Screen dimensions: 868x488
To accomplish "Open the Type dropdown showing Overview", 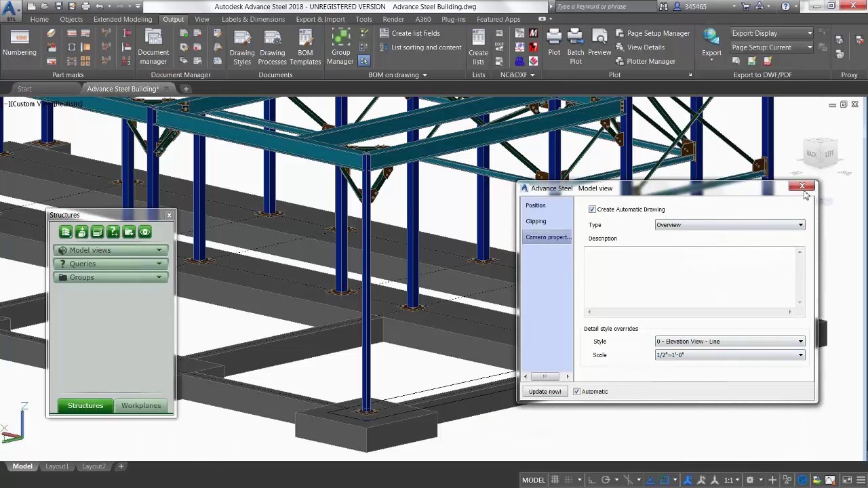I will click(730, 225).
